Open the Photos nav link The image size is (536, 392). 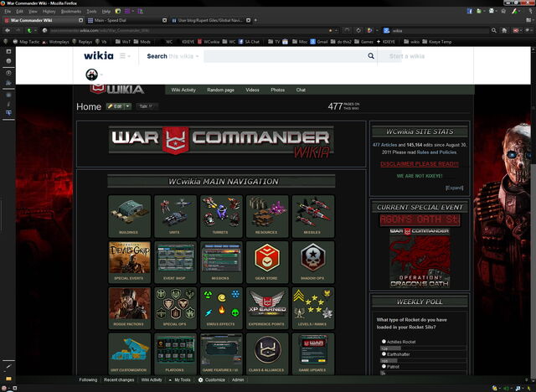(x=277, y=90)
